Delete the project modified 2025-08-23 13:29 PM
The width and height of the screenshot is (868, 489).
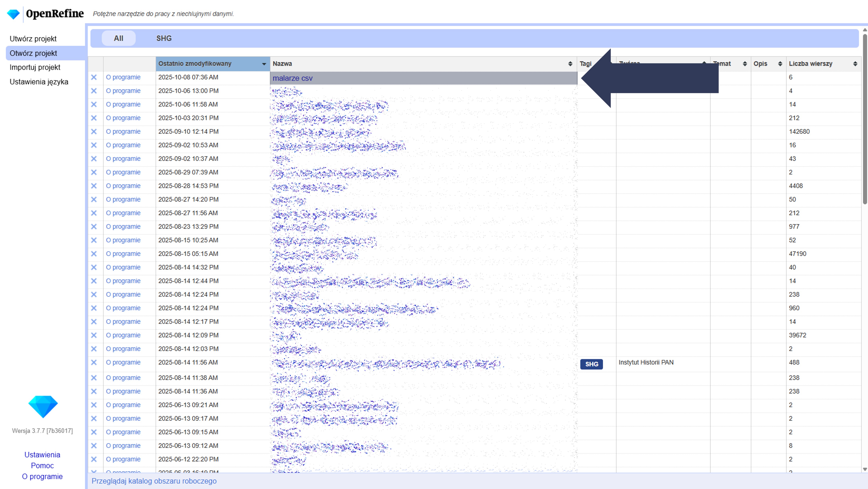coord(94,227)
